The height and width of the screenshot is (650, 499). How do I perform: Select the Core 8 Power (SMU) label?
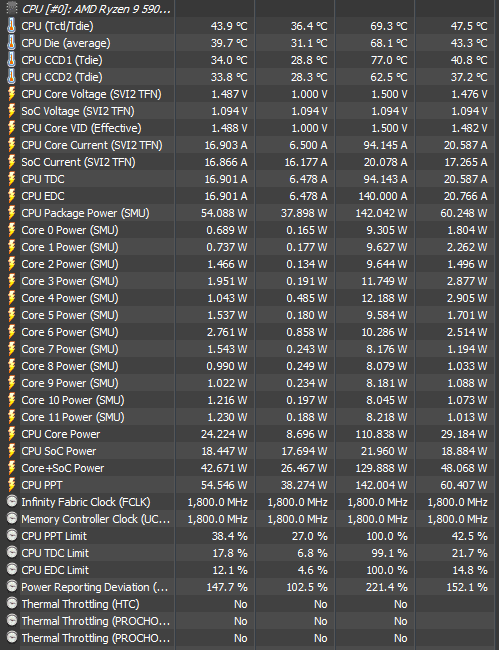tap(70, 366)
